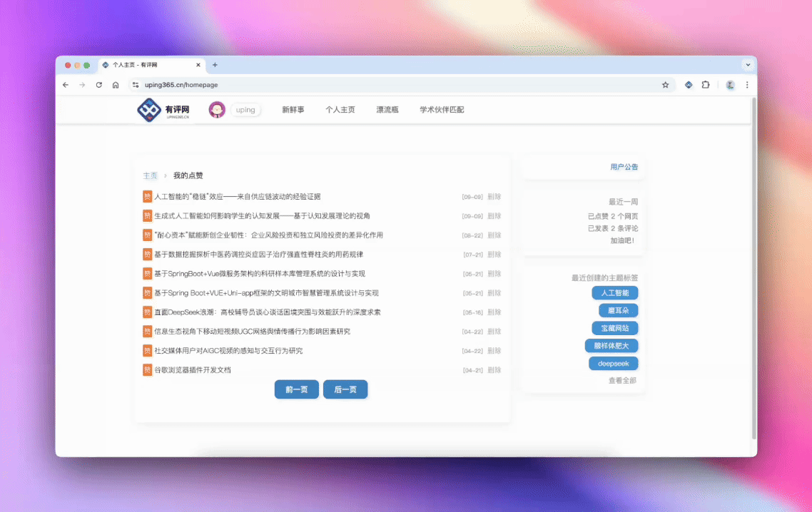
Task: Expand the tab search dropdown arrow
Action: tap(748, 65)
